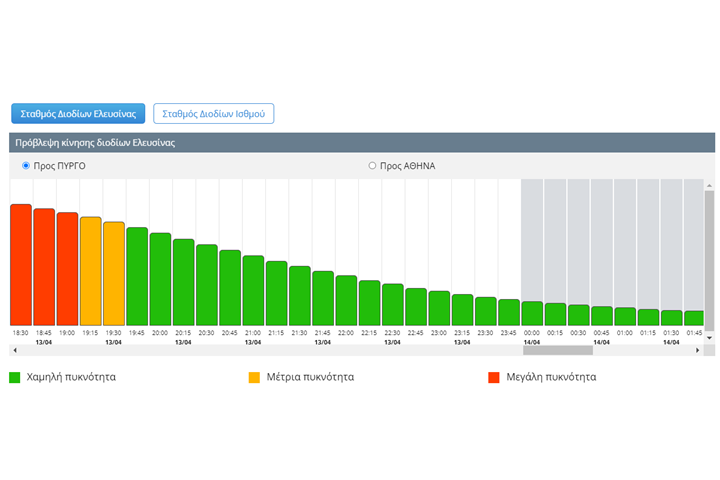This screenshot has height=480, width=720.
Task: Click the green bar at 20:45
Action: coord(230,288)
